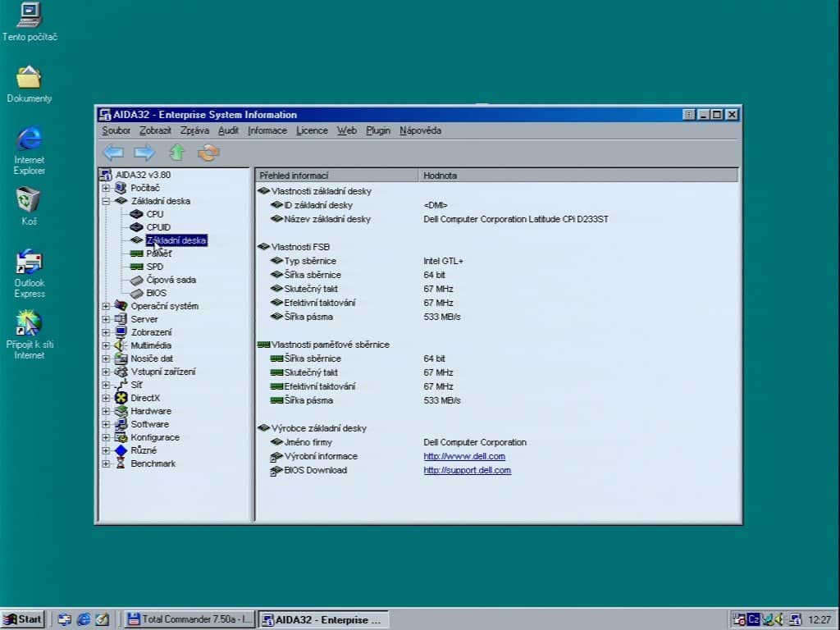Open the Soubor menu
The height and width of the screenshot is (630, 840).
click(x=116, y=130)
